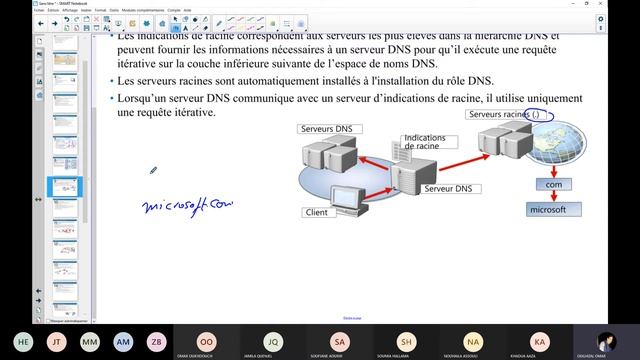The width and height of the screenshot is (640, 360).
Task: Move the sidebar to the other side with double arrow
Action: coord(38,200)
